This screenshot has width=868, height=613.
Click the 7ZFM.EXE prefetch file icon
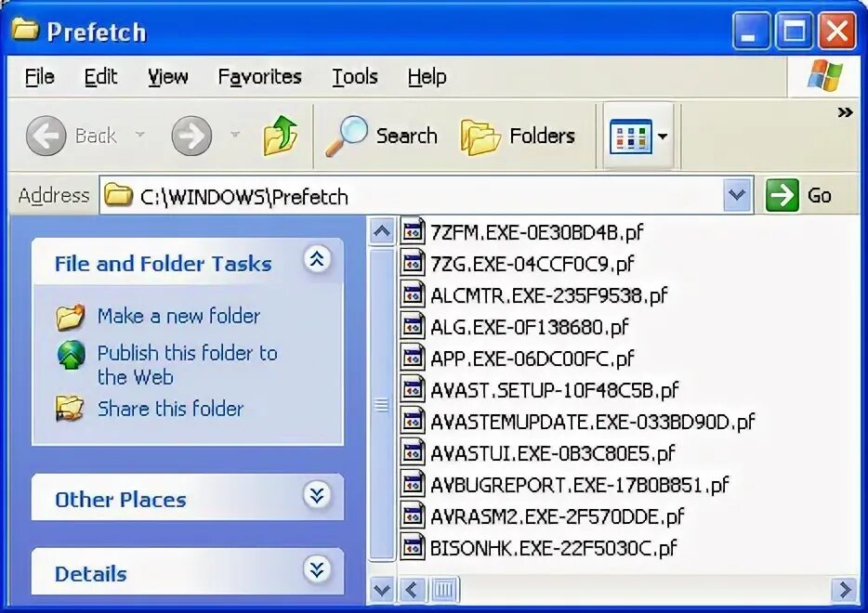click(413, 232)
